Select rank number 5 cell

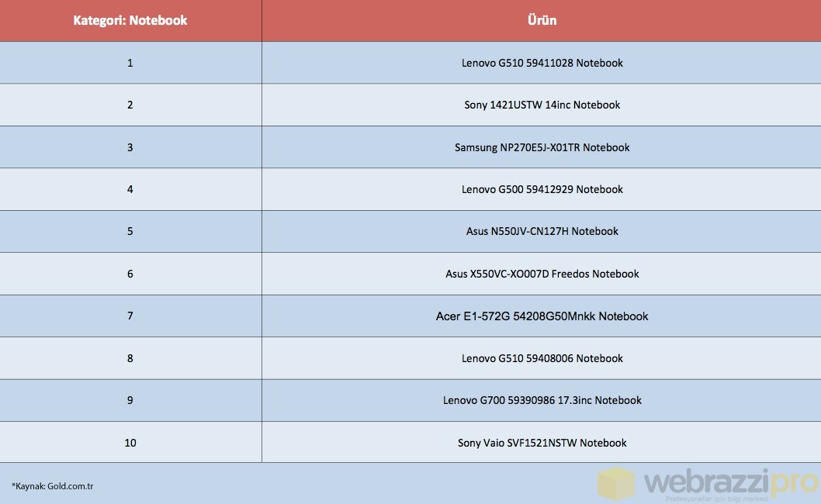coord(130,231)
